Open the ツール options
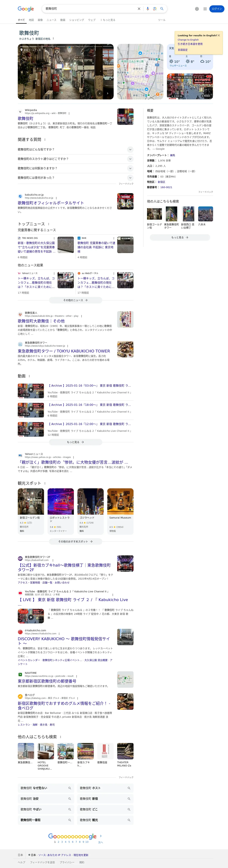 coord(162,20)
